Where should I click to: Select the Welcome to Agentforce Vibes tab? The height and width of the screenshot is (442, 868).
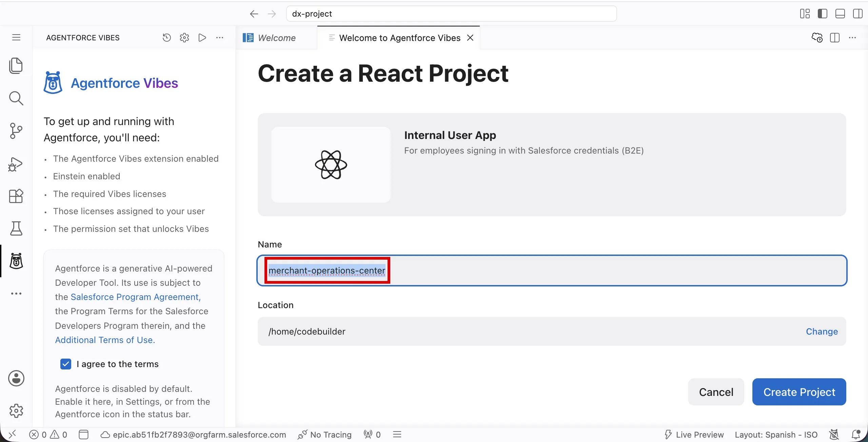[x=399, y=38]
